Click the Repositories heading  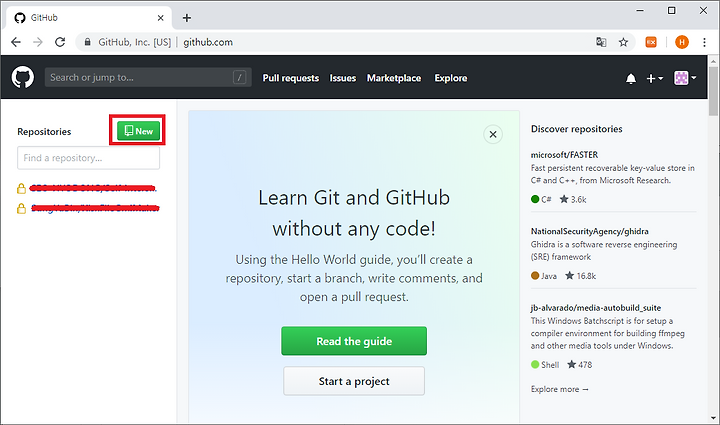click(44, 132)
